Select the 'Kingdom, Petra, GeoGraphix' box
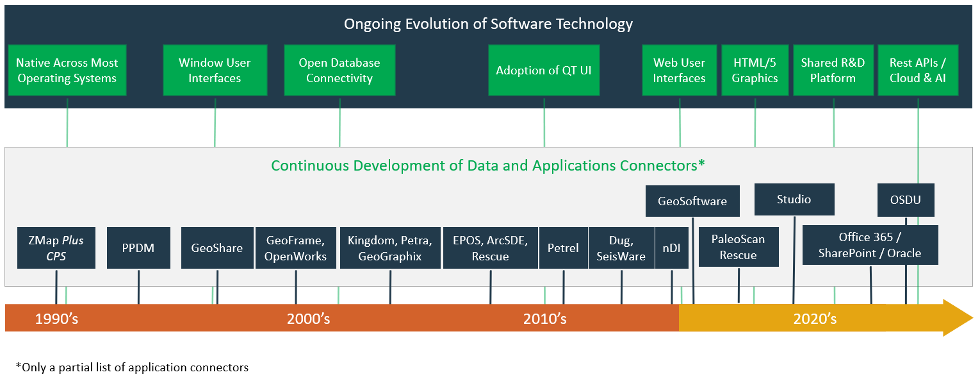The height and width of the screenshot is (379, 980). 390,248
